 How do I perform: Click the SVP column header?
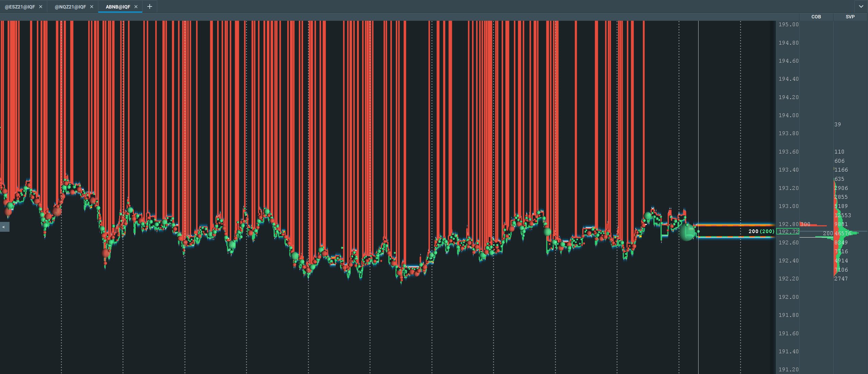coord(850,17)
